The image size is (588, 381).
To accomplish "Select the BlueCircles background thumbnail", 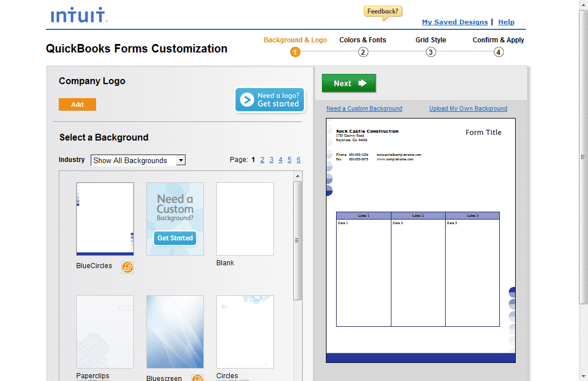I will coord(105,219).
